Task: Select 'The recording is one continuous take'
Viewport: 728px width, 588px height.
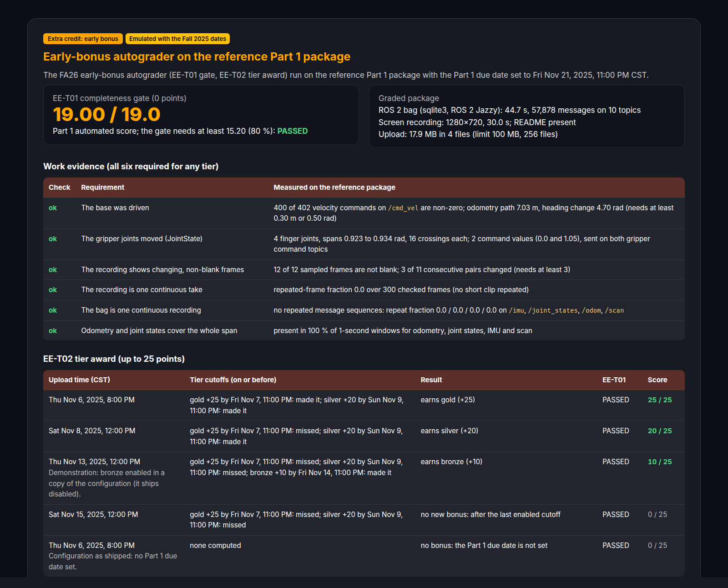Action: point(142,290)
